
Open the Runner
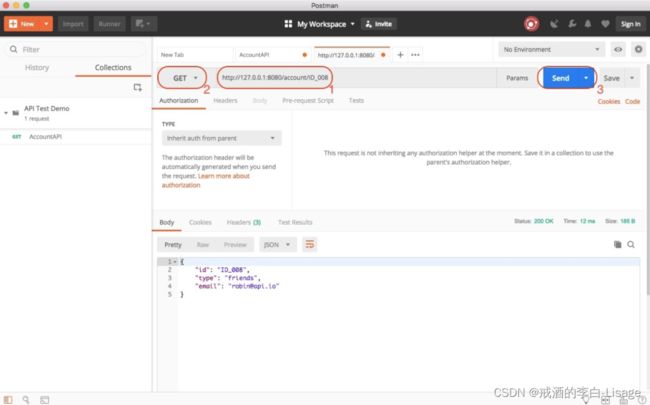point(109,24)
